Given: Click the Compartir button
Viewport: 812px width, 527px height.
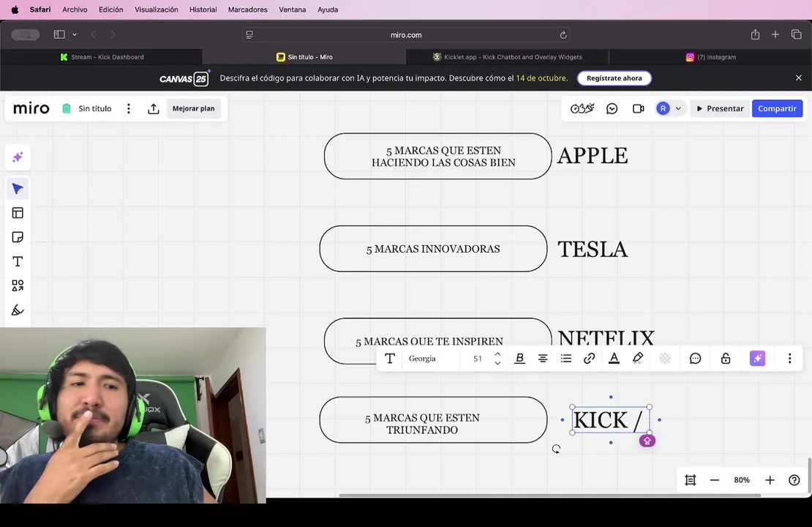Looking at the screenshot, I should click(x=777, y=108).
